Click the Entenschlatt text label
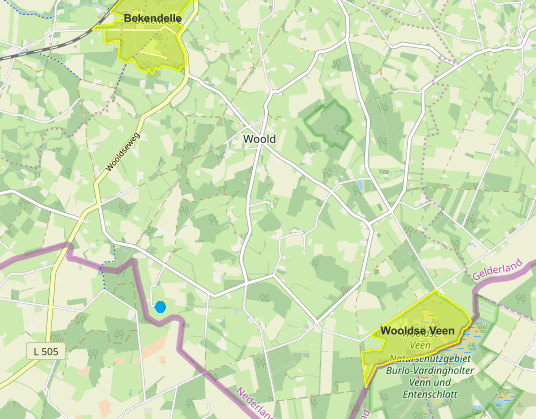The height and width of the screenshot is (419, 536). (430, 394)
